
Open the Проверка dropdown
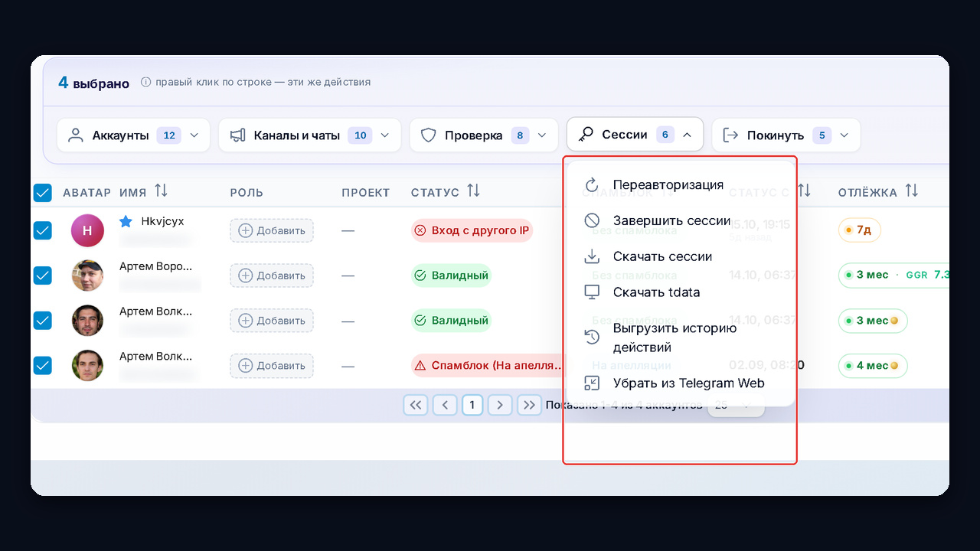point(484,135)
